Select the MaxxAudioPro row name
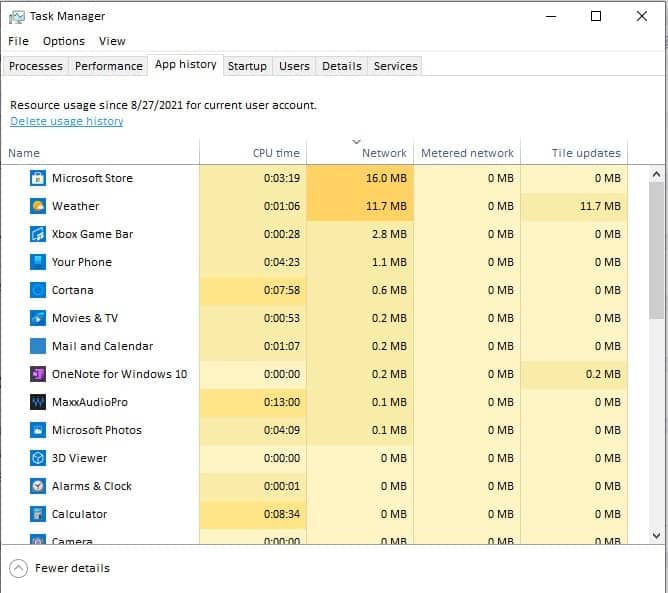This screenshot has height=593, width=668. [x=90, y=402]
